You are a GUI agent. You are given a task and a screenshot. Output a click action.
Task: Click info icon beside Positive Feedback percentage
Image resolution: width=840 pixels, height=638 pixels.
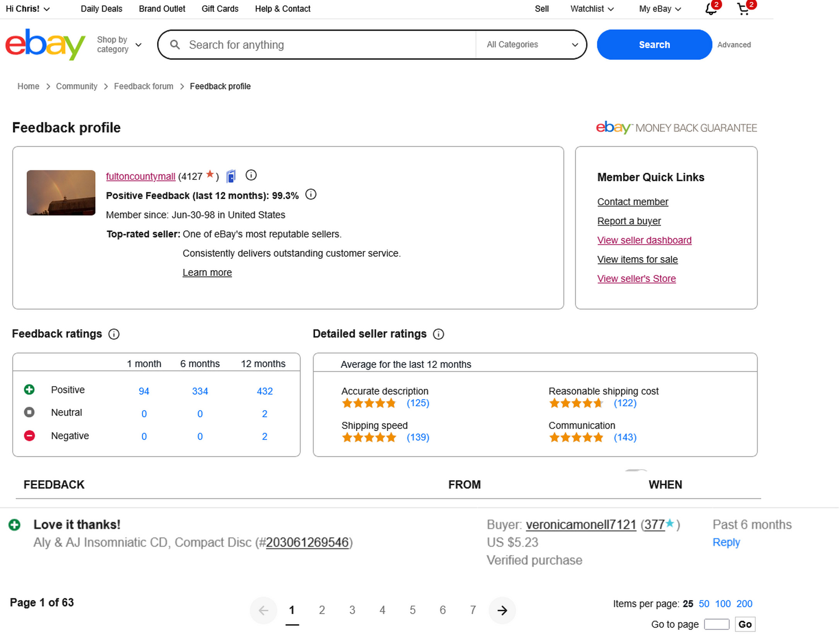pyautogui.click(x=311, y=194)
